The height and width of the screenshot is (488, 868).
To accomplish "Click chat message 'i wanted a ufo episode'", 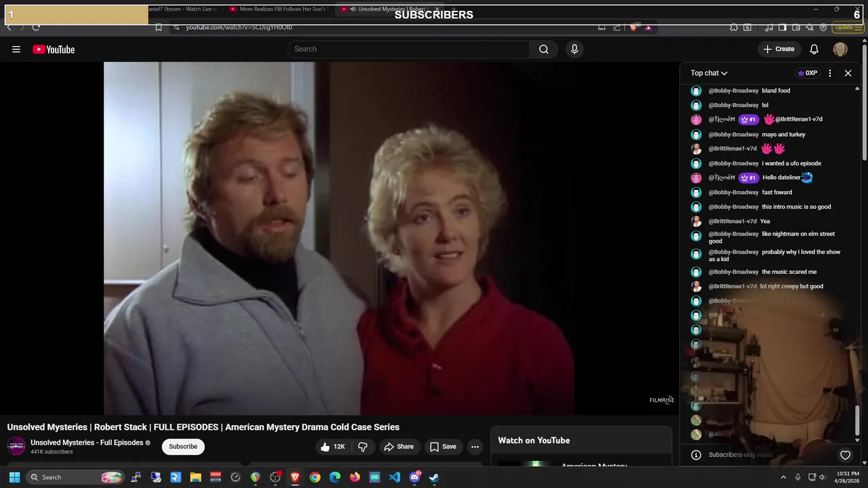I will coord(791,163).
